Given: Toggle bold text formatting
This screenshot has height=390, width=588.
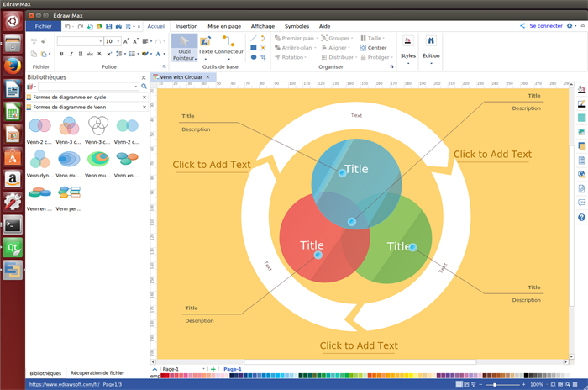Looking at the screenshot, I should pyautogui.click(x=61, y=54).
